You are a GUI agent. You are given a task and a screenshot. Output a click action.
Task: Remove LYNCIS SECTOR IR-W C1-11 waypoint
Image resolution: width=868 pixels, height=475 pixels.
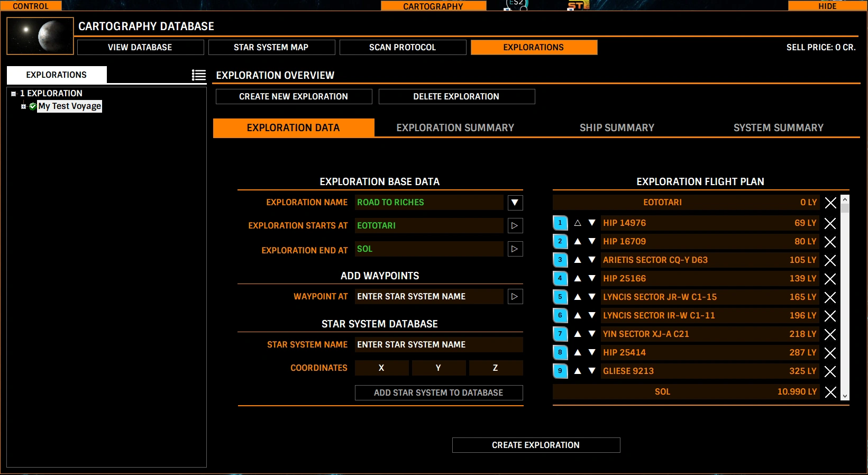(830, 316)
